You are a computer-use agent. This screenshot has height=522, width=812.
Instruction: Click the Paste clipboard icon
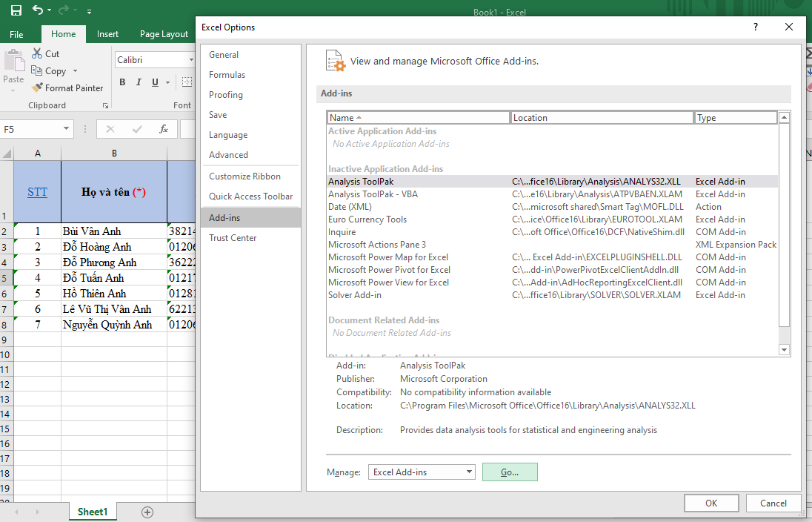coord(14,61)
